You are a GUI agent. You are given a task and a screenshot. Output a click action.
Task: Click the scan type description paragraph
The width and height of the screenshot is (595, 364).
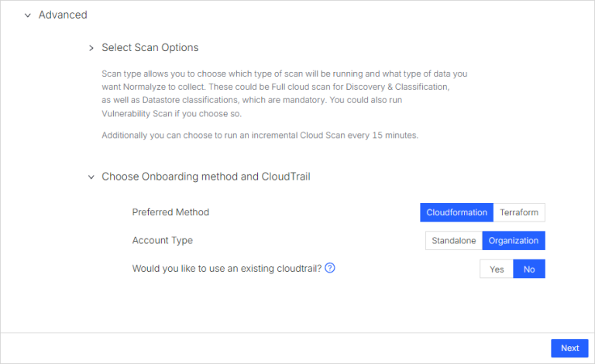[x=284, y=87]
